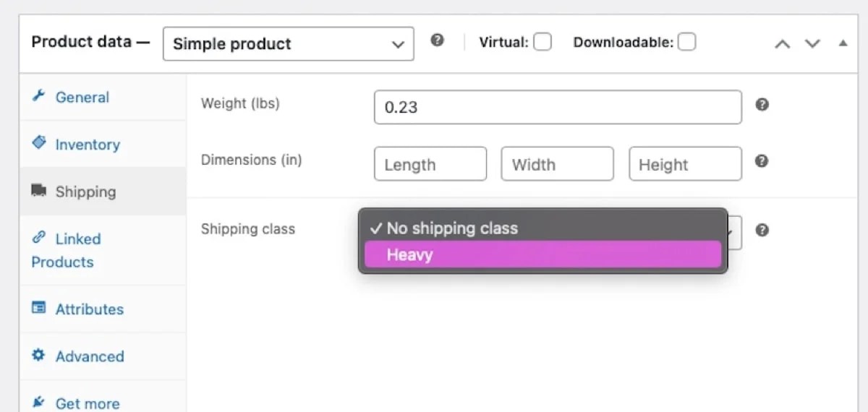This screenshot has height=412, width=868.
Task: Switch to the Attributes tab
Action: pyautogui.click(x=89, y=309)
